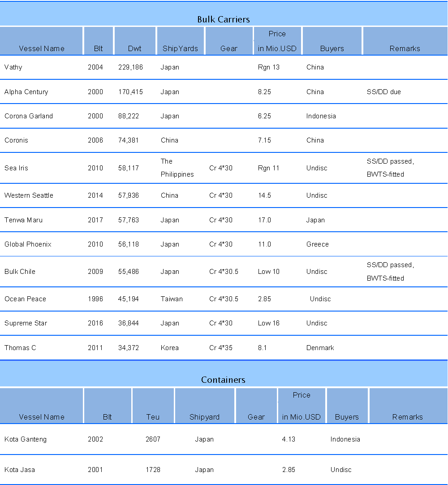Click the 57,936 Dwt value
Screen dimensions: 448x485
[129, 195]
